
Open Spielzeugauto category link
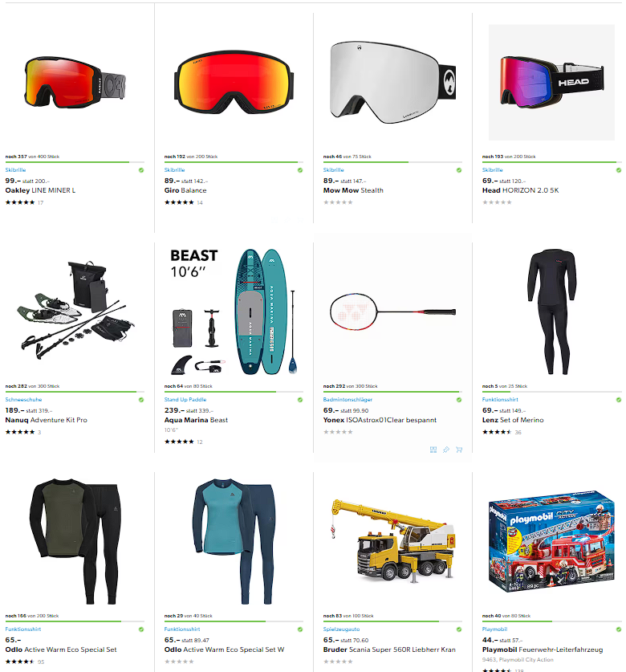(x=341, y=629)
